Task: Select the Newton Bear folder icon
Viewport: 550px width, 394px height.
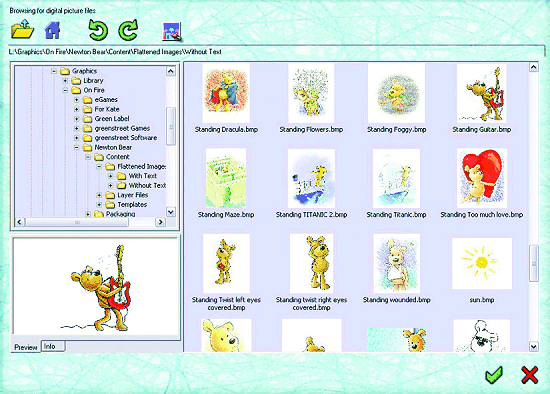Action: click(87, 147)
